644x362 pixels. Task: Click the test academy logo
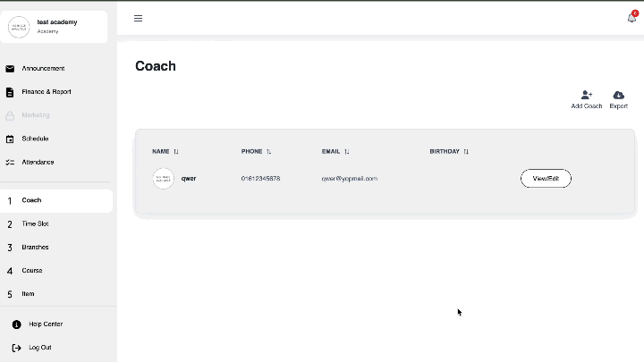[x=19, y=27]
